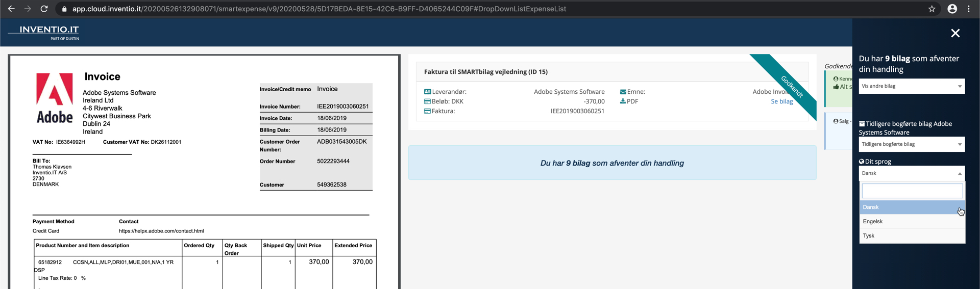Bookmark this page with the star icon
The height and width of the screenshot is (289, 980).
pyautogui.click(x=932, y=9)
